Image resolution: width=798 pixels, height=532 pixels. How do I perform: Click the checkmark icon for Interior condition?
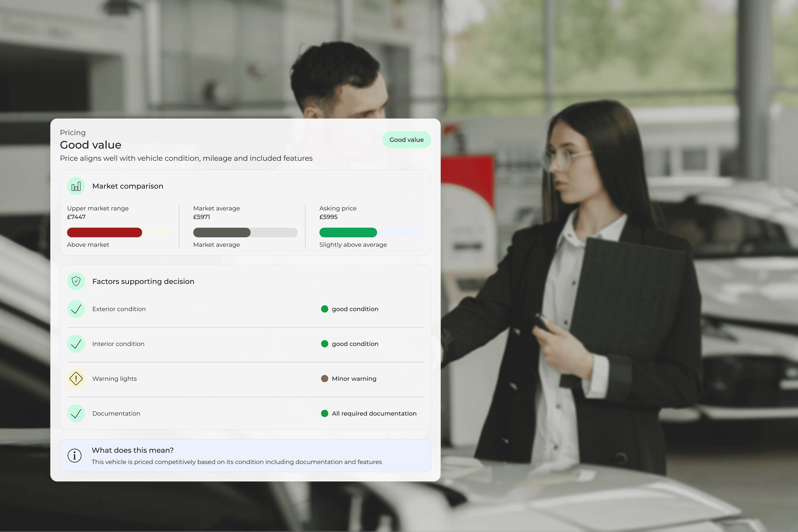[76, 344]
